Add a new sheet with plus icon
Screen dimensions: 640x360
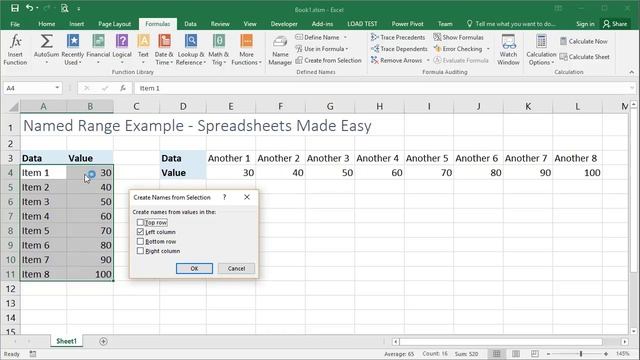pos(103,341)
